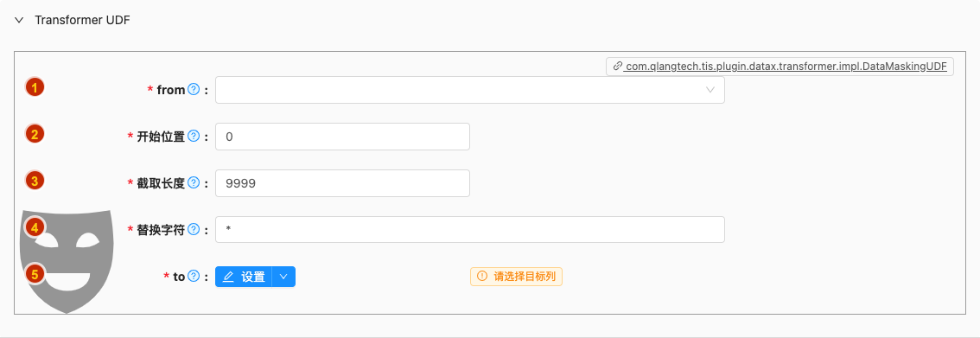Expand the dropdown arrow beside 设置
This screenshot has width=980, height=338.
tap(283, 277)
